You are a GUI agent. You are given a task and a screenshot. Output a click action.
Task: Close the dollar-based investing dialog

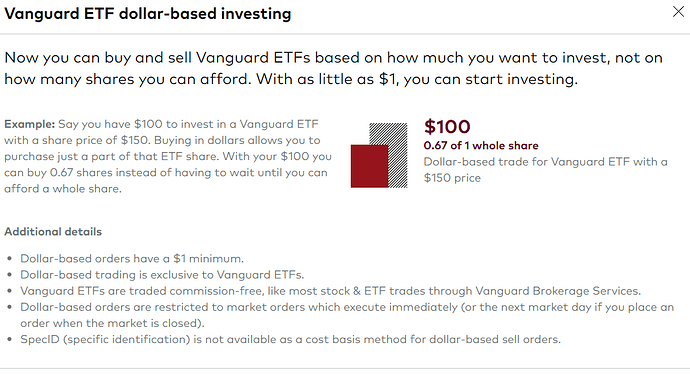point(678,12)
